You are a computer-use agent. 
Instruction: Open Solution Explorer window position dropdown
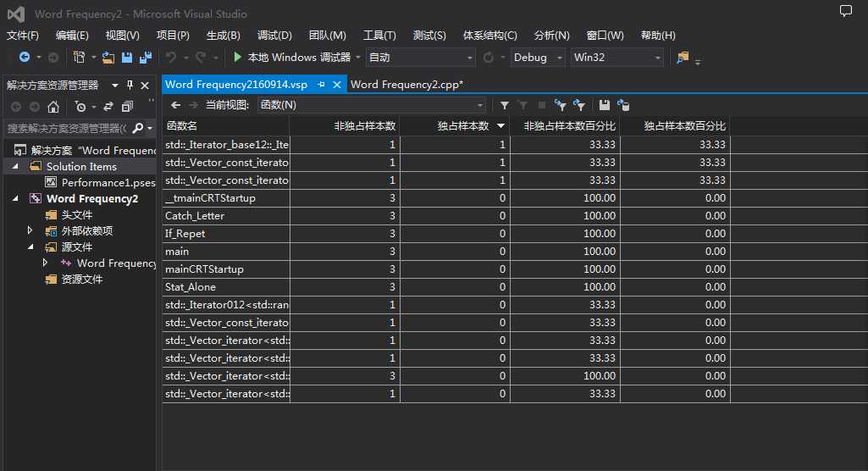115,86
